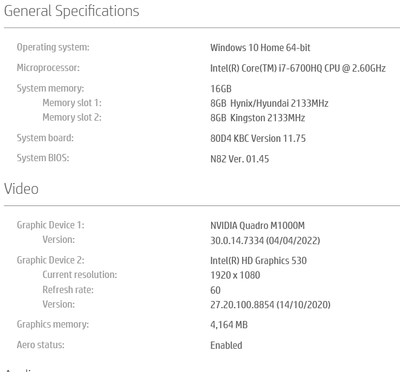Click the 4,164 MB graphics memory value
This screenshot has height=372, width=400.
click(229, 325)
